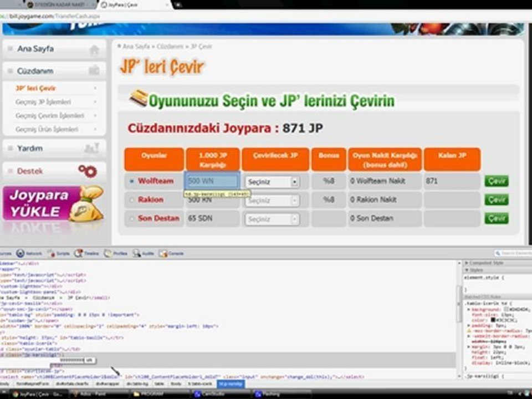The image size is (532, 399).
Task: Open Cüzdanım in the sidebar
Action: pyautogui.click(x=54, y=70)
